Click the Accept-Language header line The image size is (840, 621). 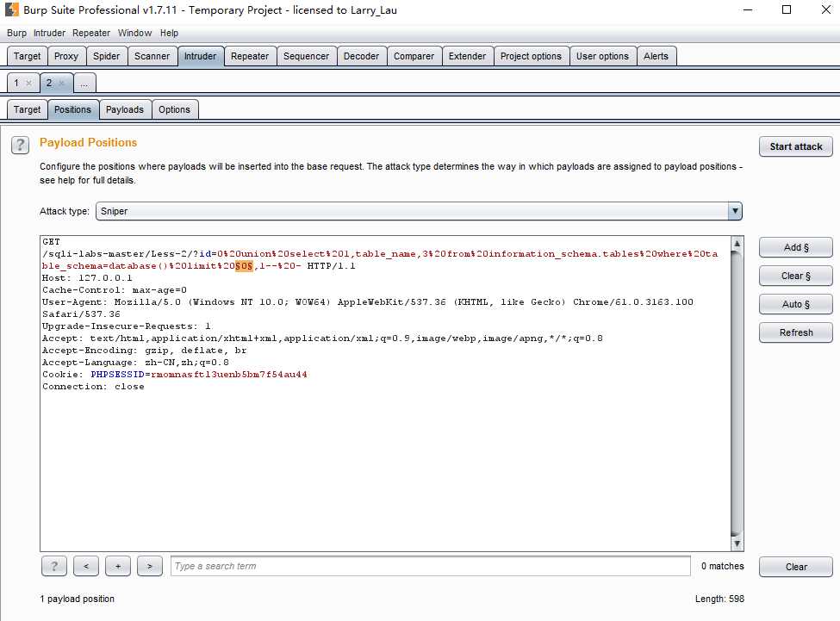135,363
